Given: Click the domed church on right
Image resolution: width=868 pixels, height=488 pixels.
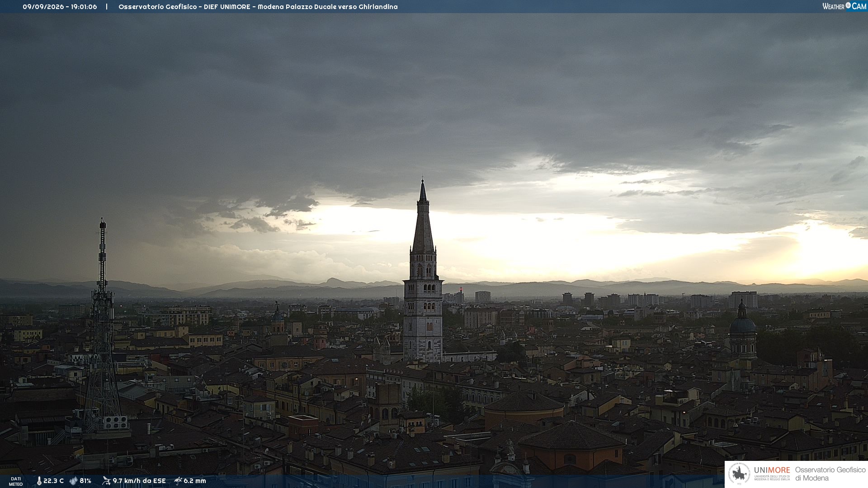Looking at the screenshot, I should pyautogui.click(x=742, y=329).
